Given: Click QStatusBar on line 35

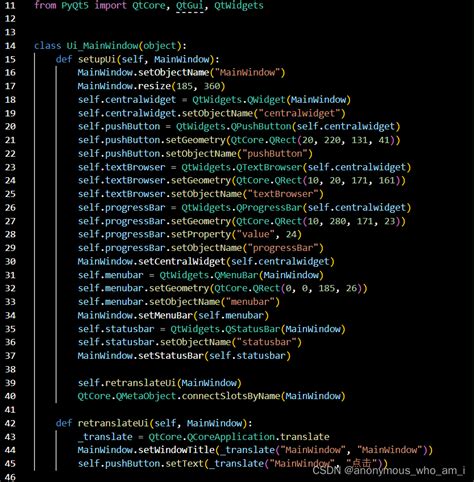Looking at the screenshot, I should [252, 329].
